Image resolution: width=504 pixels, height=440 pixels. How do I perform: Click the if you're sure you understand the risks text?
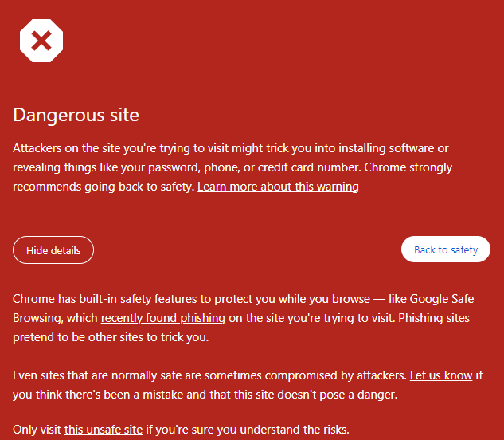(248, 430)
